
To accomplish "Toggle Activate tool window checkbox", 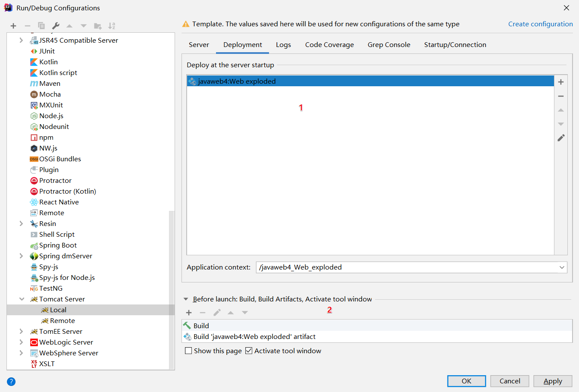I will click(x=249, y=351).
